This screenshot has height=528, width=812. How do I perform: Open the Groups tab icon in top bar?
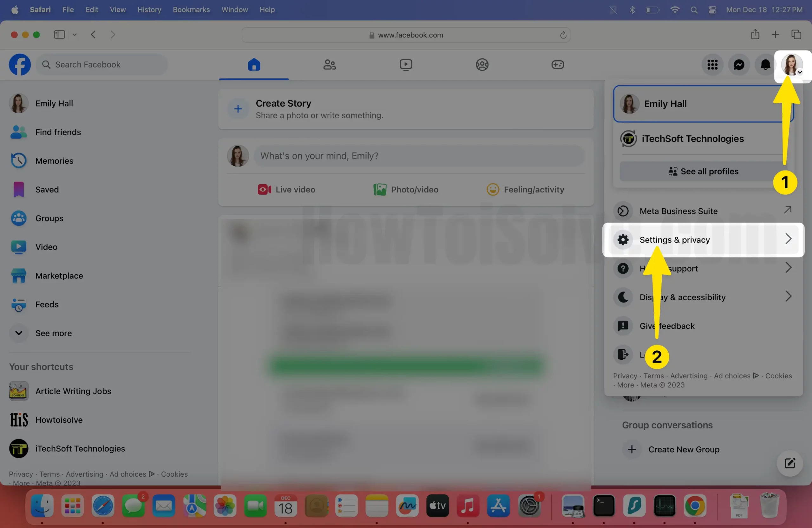tap(482, 64)
